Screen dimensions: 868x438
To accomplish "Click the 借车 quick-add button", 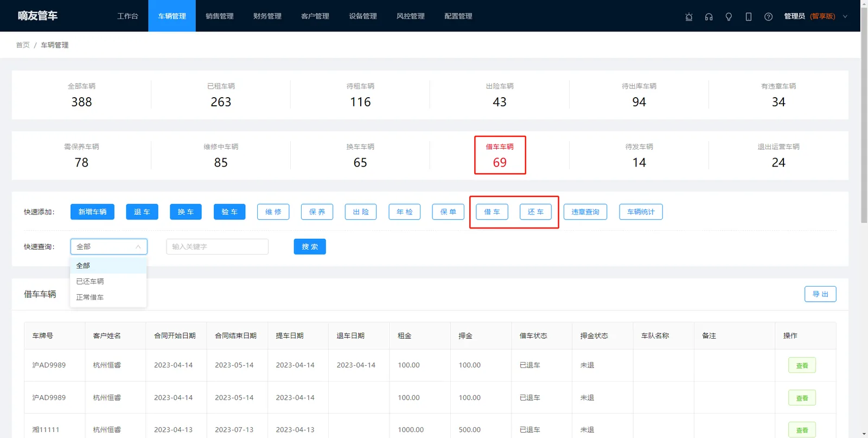I will (492, 212).
